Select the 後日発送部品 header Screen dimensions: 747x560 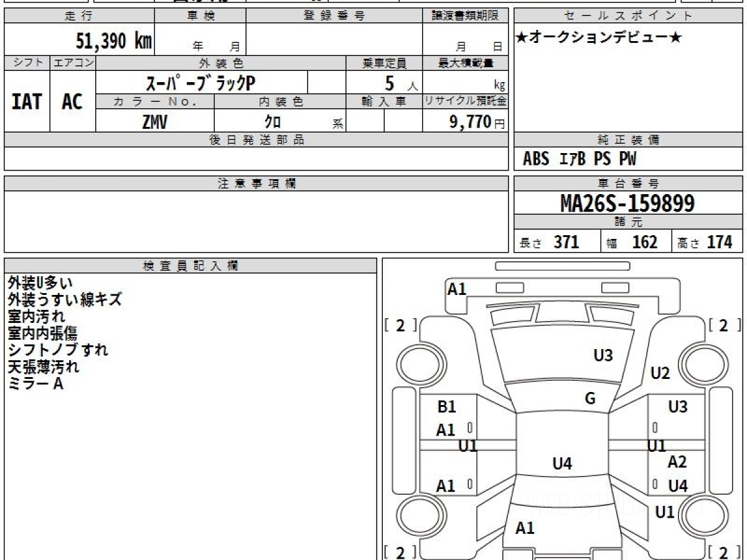tap(256, 140)
